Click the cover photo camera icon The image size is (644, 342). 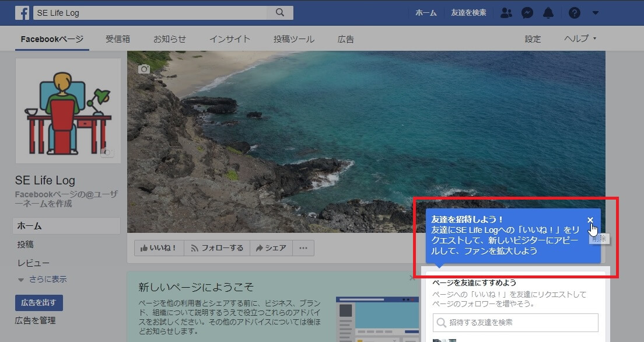pos(143,69)
